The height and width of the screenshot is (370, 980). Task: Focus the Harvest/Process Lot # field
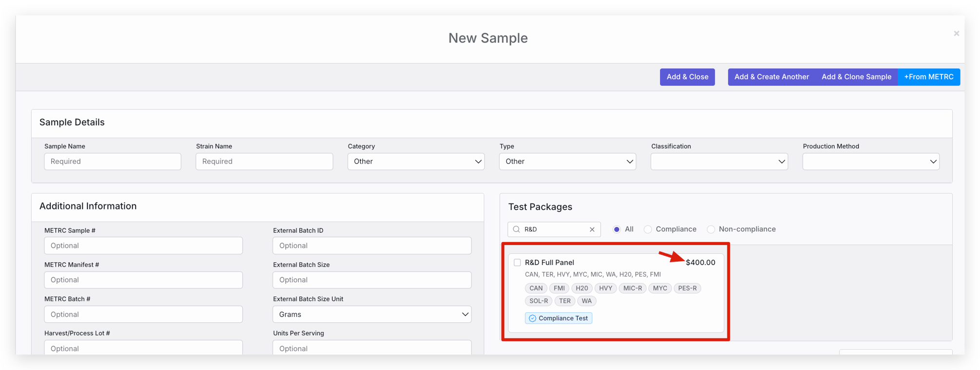point(143,348)
